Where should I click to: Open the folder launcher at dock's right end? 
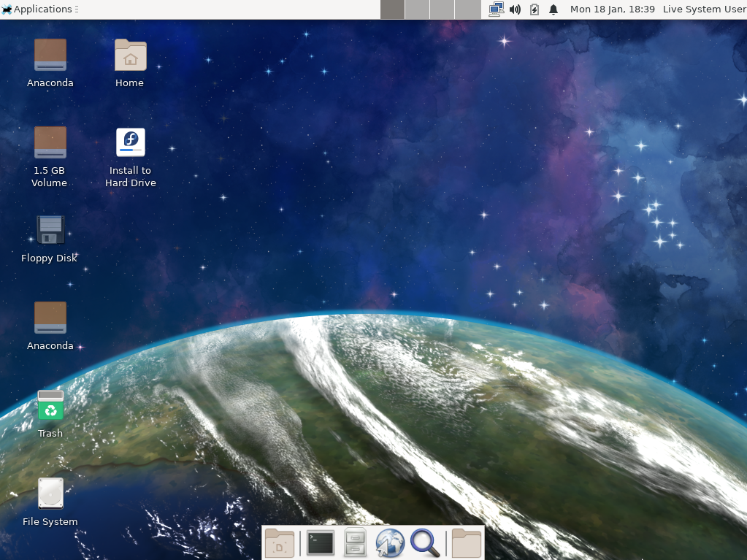[466, 543]
